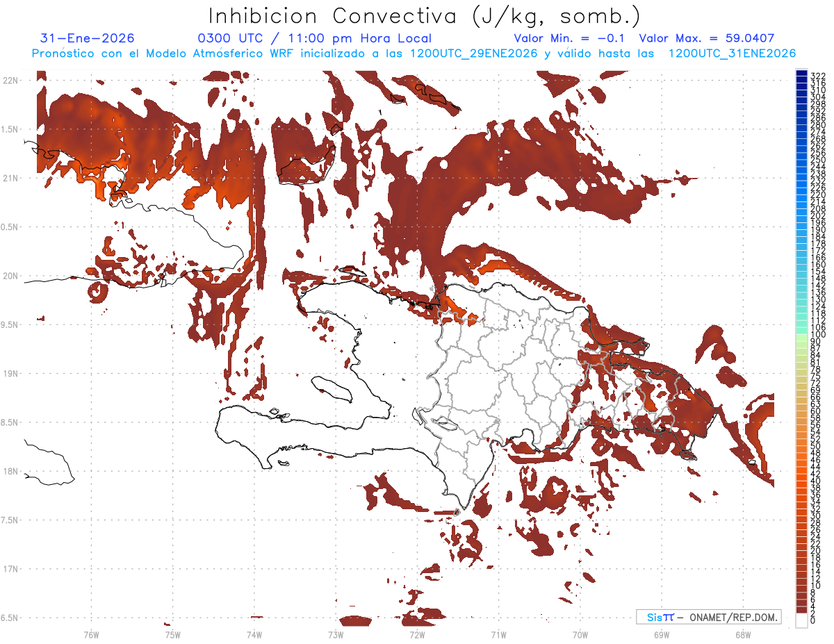Viewport: 834px width, 644px height.
Task: Click the title 'Inhibicion Convectiva (J/kg, somb.)'
Action: tap(425, 16)
